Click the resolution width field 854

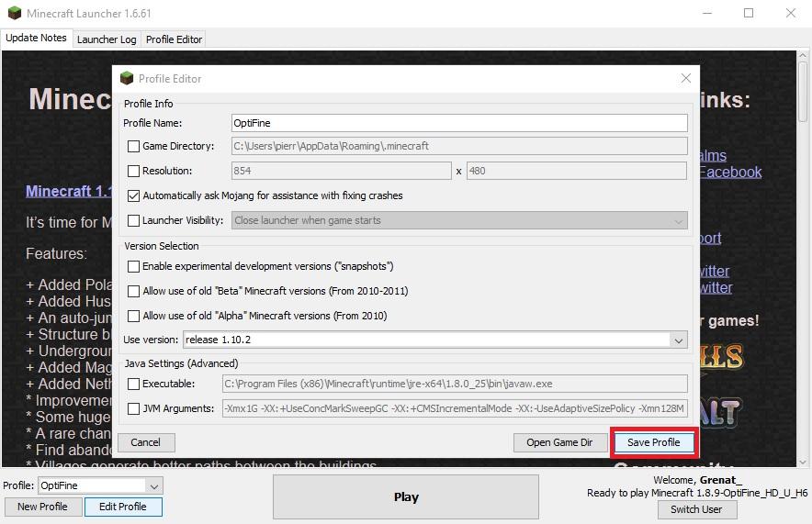pyautogui.click(x=342, y=171)
